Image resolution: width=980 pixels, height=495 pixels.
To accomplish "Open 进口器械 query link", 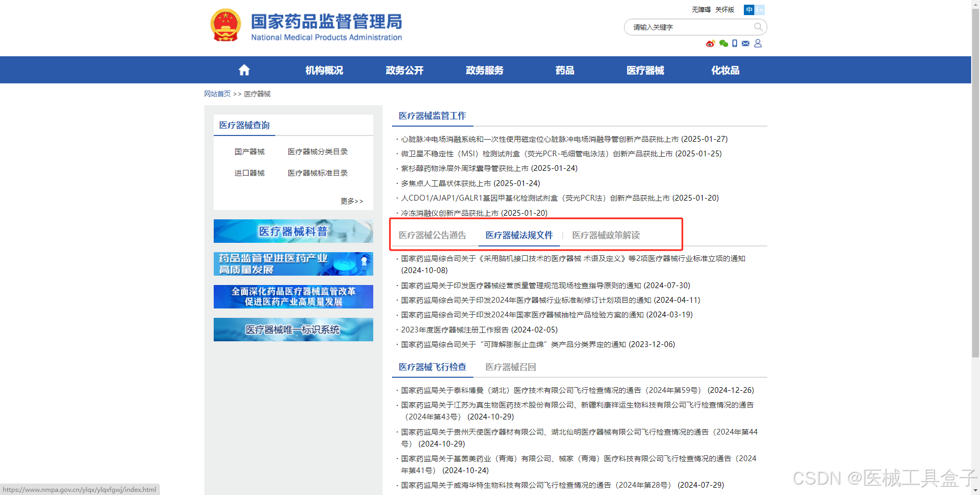I will tap(249, 173).
